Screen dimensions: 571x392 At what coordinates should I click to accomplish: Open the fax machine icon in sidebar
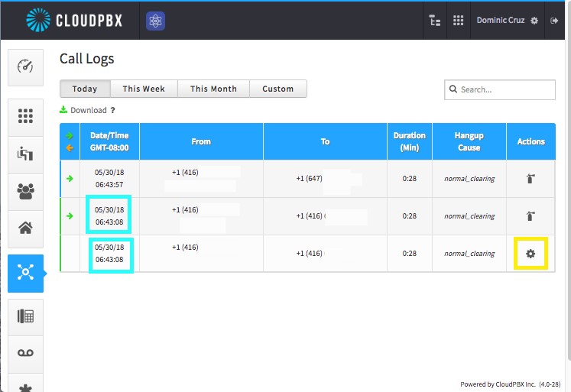(x=25, y=316)
